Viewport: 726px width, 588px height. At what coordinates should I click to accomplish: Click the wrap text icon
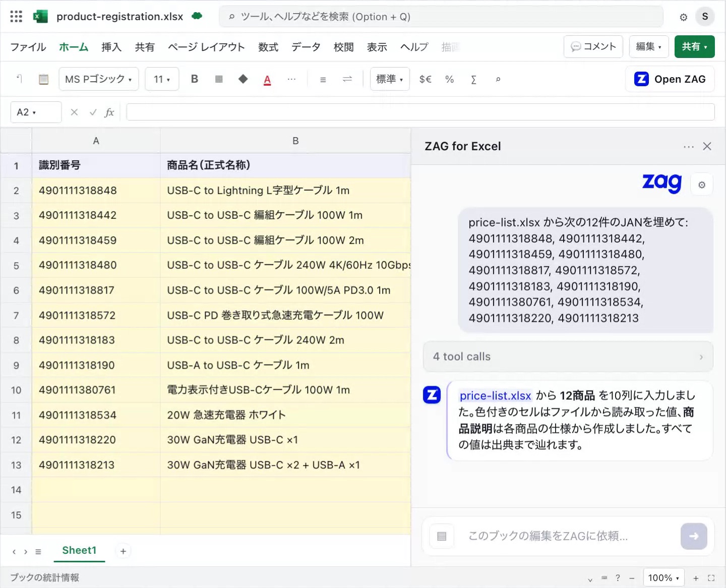coord(347,79)
